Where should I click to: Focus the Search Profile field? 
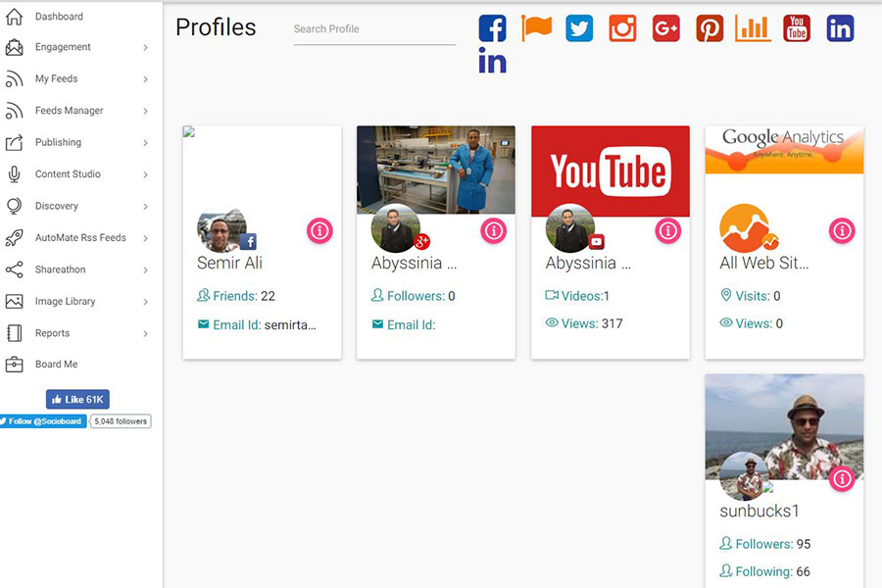pos(374,29)
